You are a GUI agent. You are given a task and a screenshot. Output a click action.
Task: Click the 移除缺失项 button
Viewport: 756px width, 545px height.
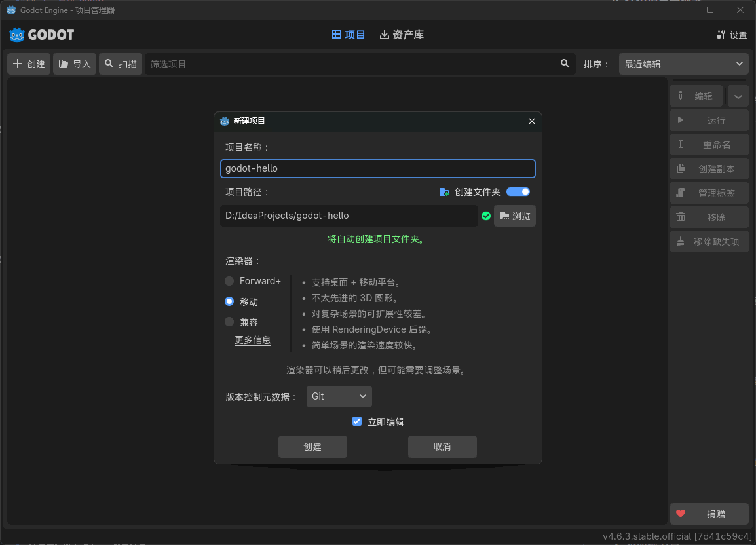click(709, 241)
